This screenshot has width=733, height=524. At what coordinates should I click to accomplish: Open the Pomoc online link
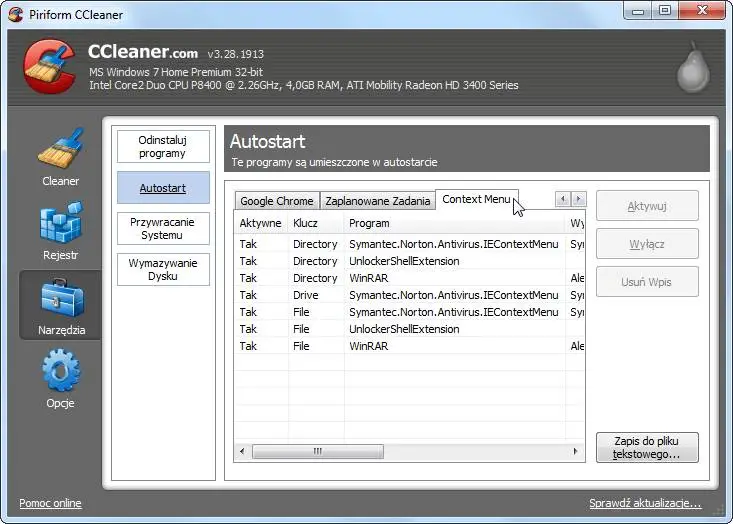pos(50,503)
